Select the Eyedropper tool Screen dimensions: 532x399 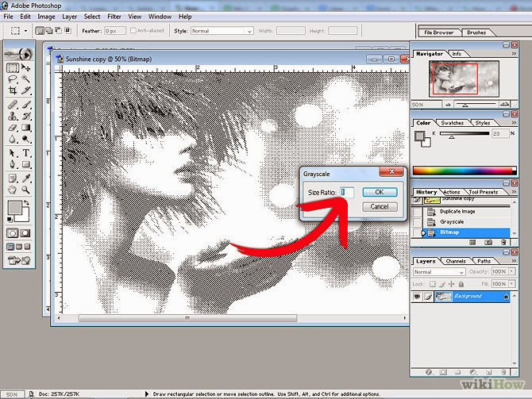click(x=25, y=178)
